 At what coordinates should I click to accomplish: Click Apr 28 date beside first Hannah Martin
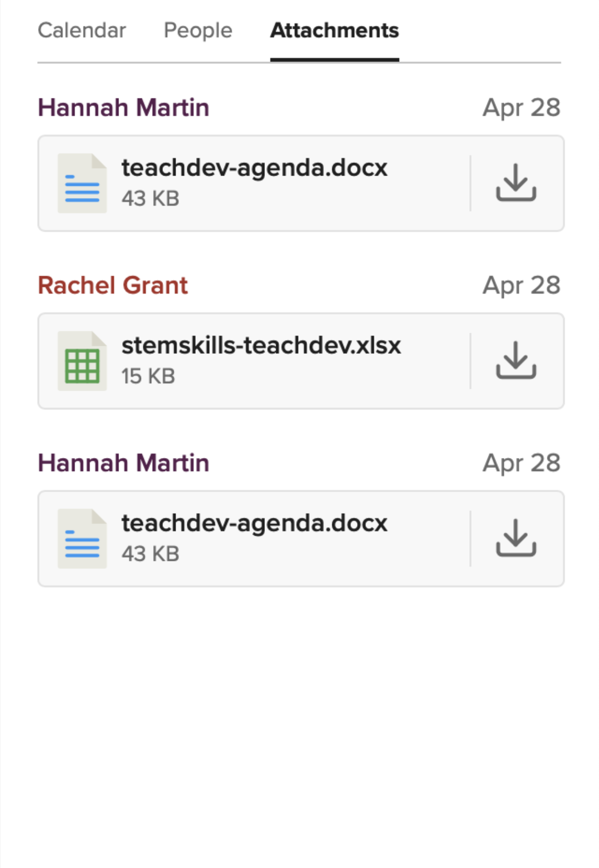point(521,108)
